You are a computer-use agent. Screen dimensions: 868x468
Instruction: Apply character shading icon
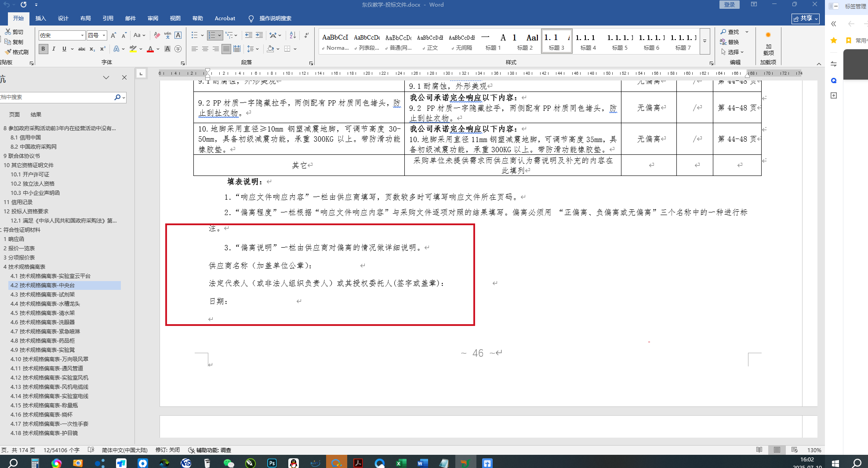pyautogui.click(x=167, y=49)
